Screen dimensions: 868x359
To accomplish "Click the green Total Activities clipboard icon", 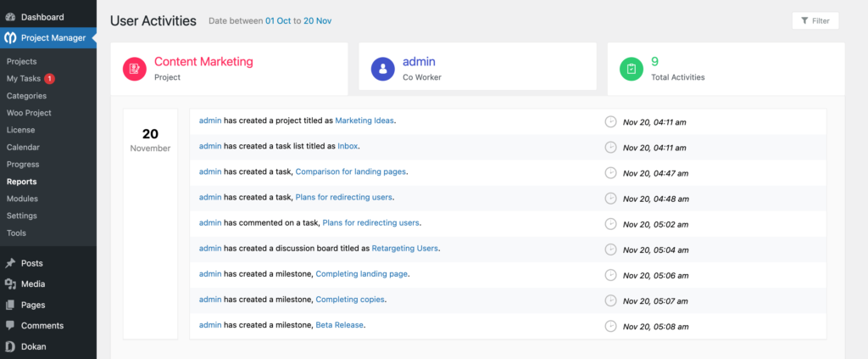I will click(x=631, y=69).
